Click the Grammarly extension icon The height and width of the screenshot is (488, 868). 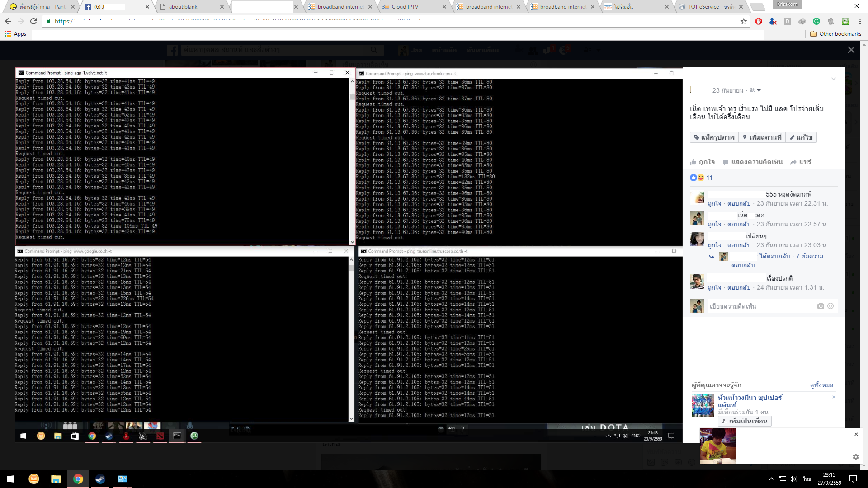(x=816, y=21)
